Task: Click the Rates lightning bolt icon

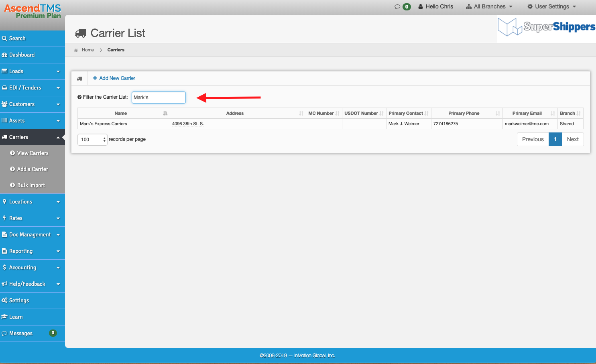Action: (4, 218)
